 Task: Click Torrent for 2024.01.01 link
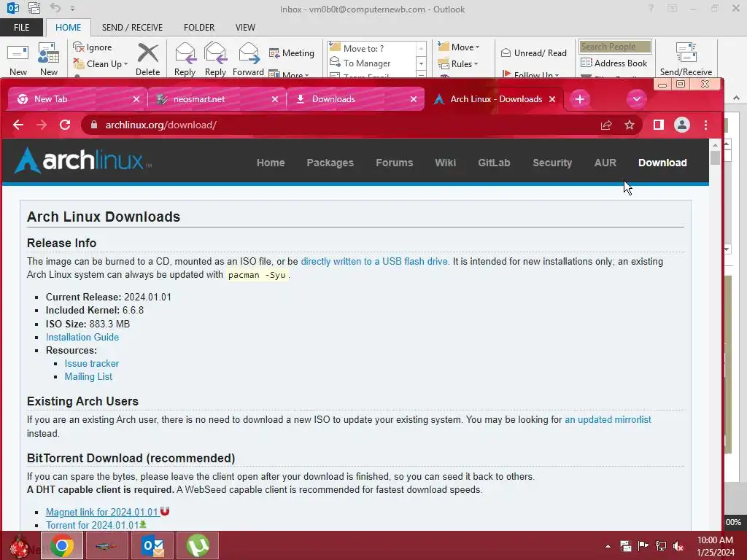92,525
